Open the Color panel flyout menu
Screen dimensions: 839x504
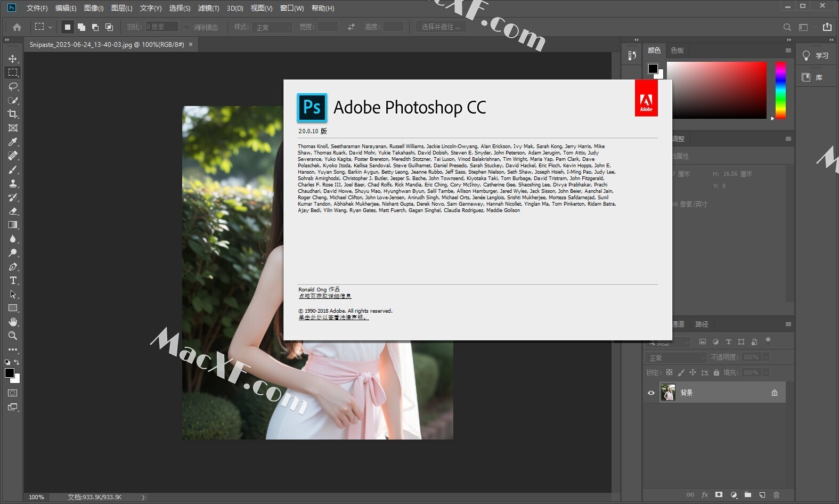pyautogui.click(x=788, y=50)
